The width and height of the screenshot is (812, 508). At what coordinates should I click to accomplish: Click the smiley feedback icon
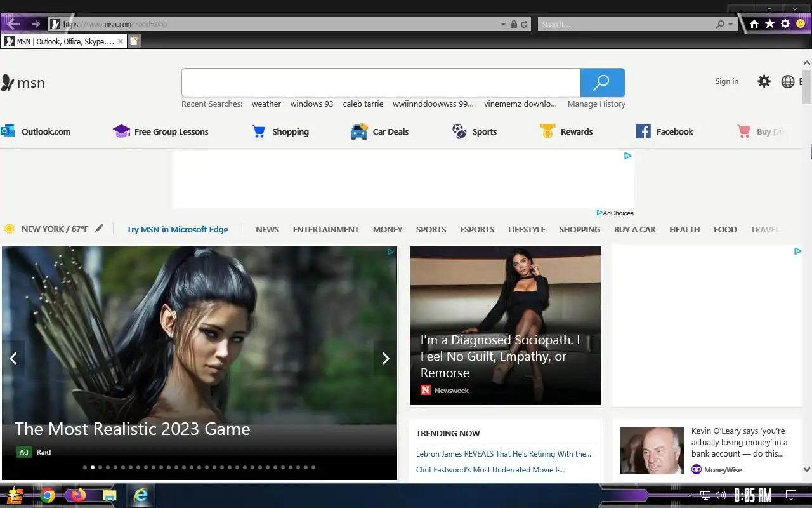pos(801,23)
